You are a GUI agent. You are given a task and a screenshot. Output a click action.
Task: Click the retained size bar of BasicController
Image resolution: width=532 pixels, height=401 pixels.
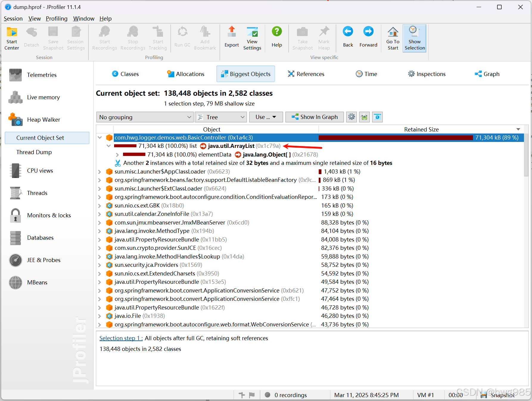396,137
